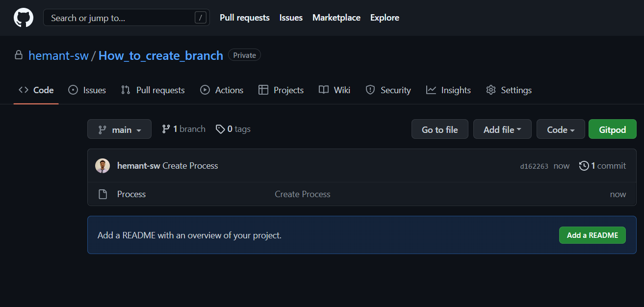Open the Projects tab
Image resolution: width=644 pixels, height=307 pixels.
click(281, 90)
